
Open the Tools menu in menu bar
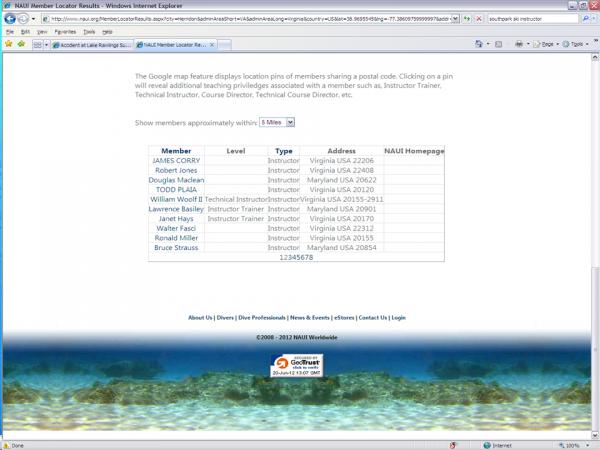89,32
